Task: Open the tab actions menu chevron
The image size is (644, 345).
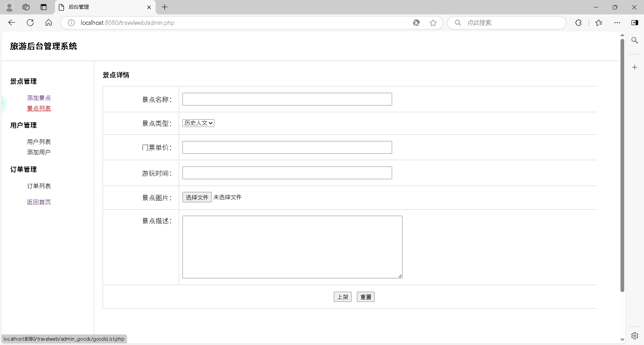Action: [x=44, y=7]
